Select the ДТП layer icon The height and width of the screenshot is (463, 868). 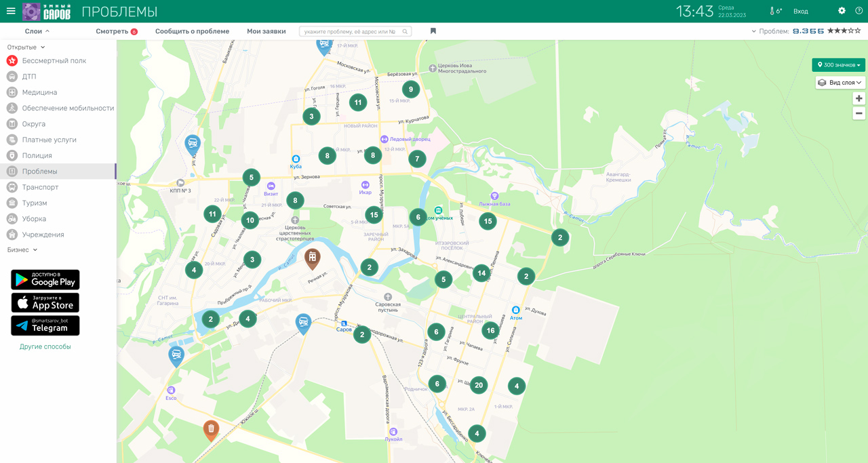point(12,77)
